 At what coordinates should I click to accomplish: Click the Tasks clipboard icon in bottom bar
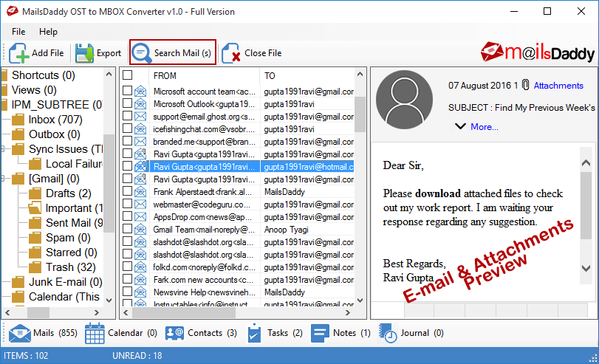click(254, 333)
